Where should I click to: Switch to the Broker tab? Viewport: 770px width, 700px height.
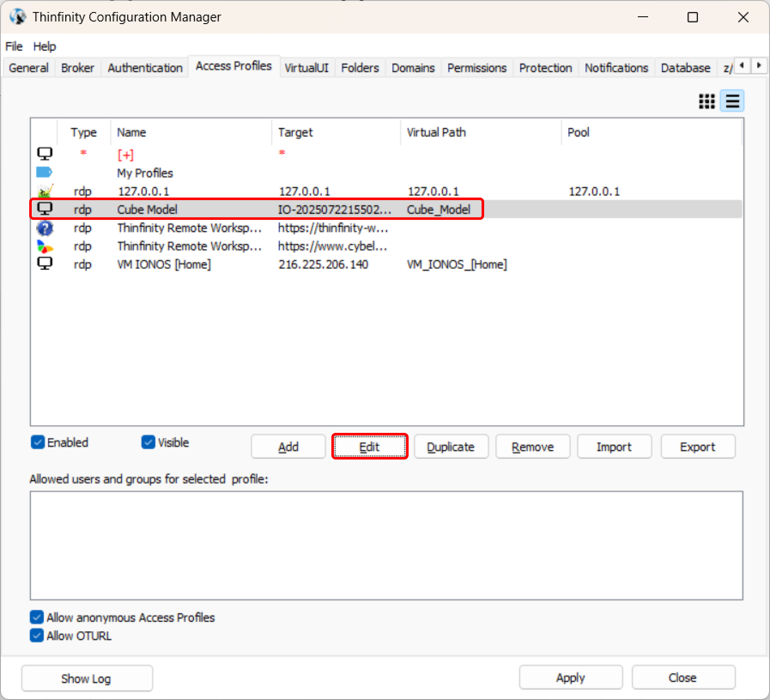(78, 68)
